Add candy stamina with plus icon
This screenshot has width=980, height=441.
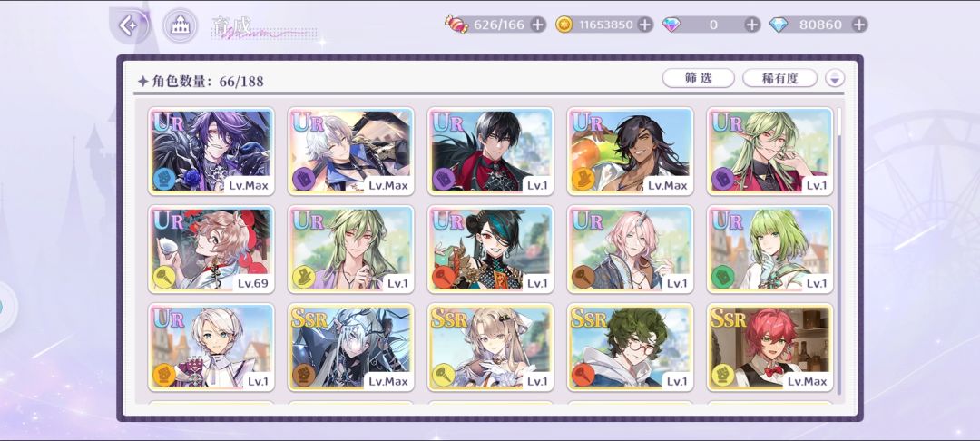(538, 24)
